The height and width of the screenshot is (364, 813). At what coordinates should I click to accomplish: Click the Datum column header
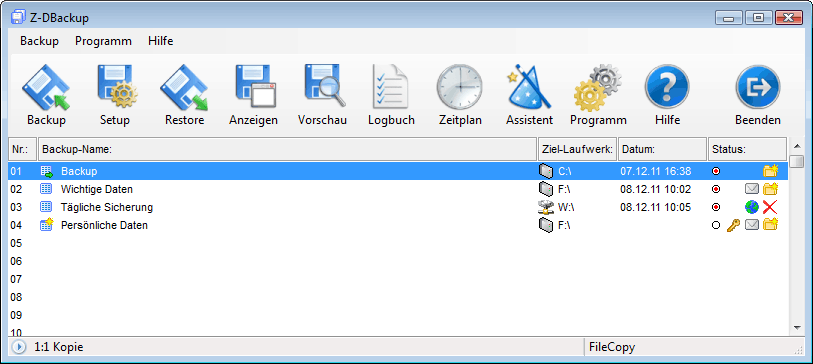click(662, 149)
